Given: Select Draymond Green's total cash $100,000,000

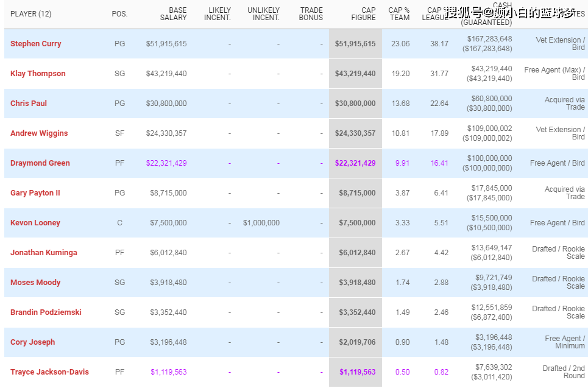Looking at the screenshot, I should point(489,158).
